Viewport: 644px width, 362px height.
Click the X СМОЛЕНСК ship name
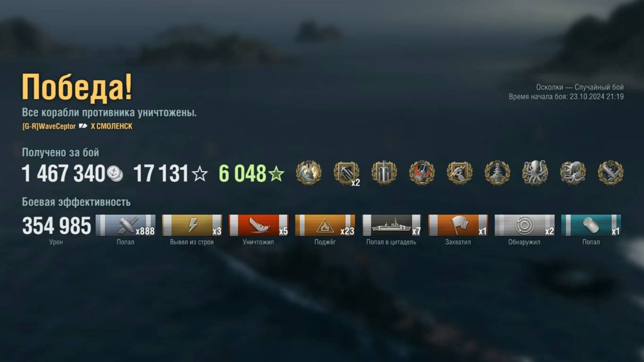(111, 126)
